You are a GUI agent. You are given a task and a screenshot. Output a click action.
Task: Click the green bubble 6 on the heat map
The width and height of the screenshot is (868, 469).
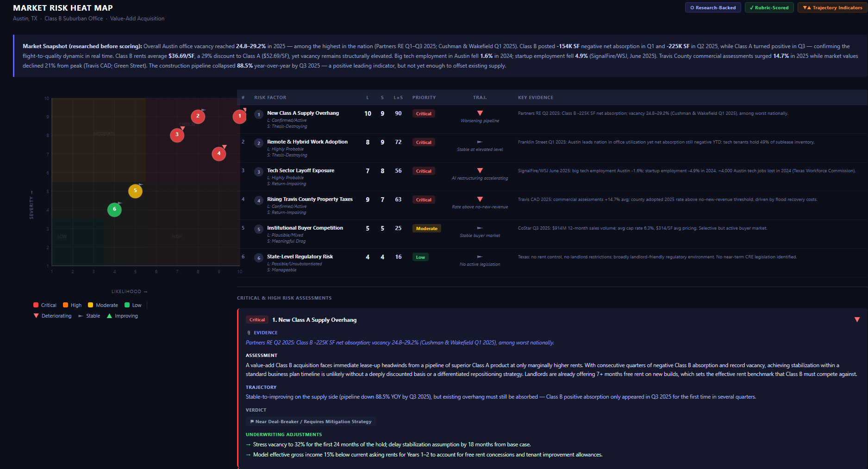[114, 209]
